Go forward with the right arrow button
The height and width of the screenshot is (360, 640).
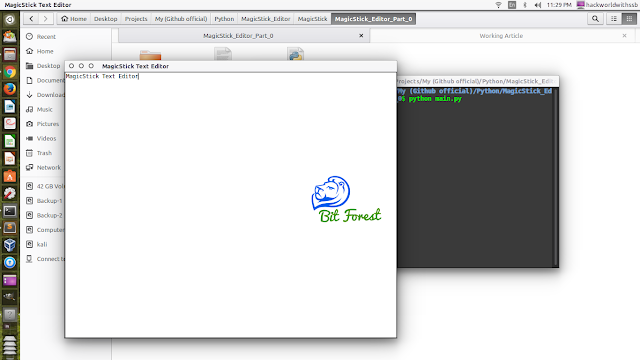[x=46, y=19]
